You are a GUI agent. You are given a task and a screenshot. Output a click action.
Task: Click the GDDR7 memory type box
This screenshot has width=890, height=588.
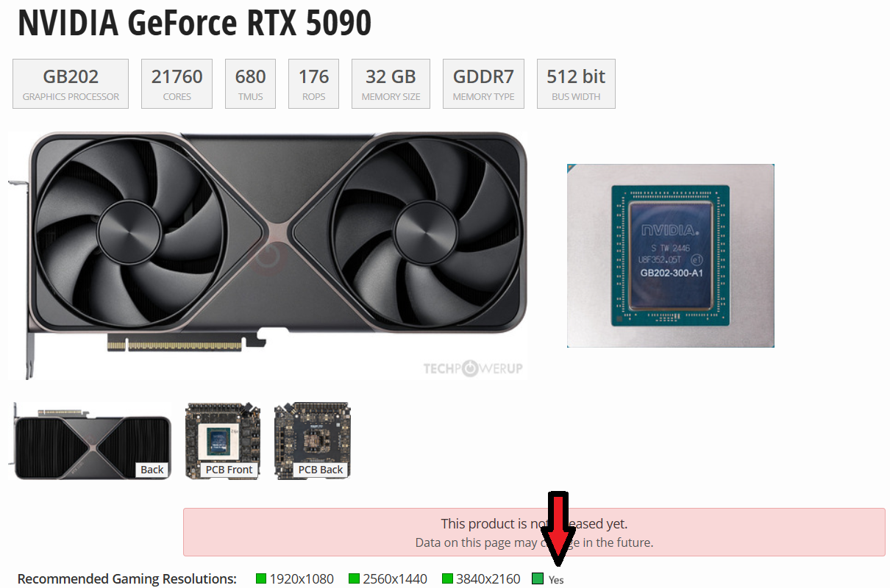click(484, 84)
